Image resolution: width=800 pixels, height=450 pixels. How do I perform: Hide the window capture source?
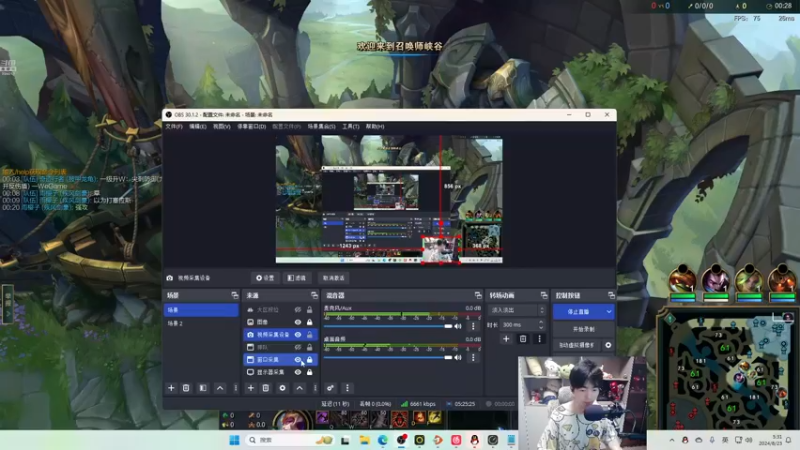click(298, 360)
